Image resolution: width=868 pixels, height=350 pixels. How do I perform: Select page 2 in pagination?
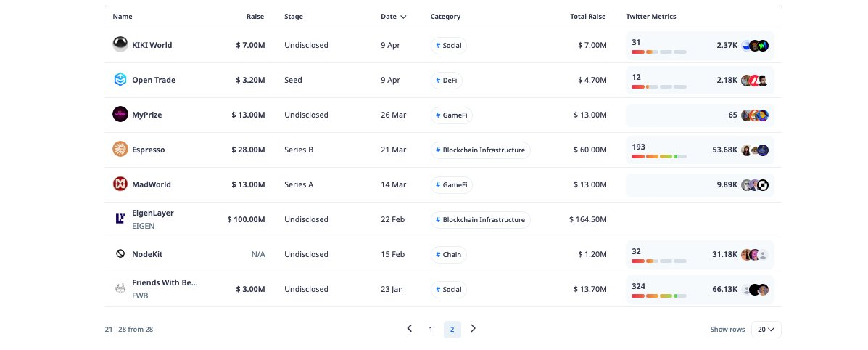coord(452,330)
